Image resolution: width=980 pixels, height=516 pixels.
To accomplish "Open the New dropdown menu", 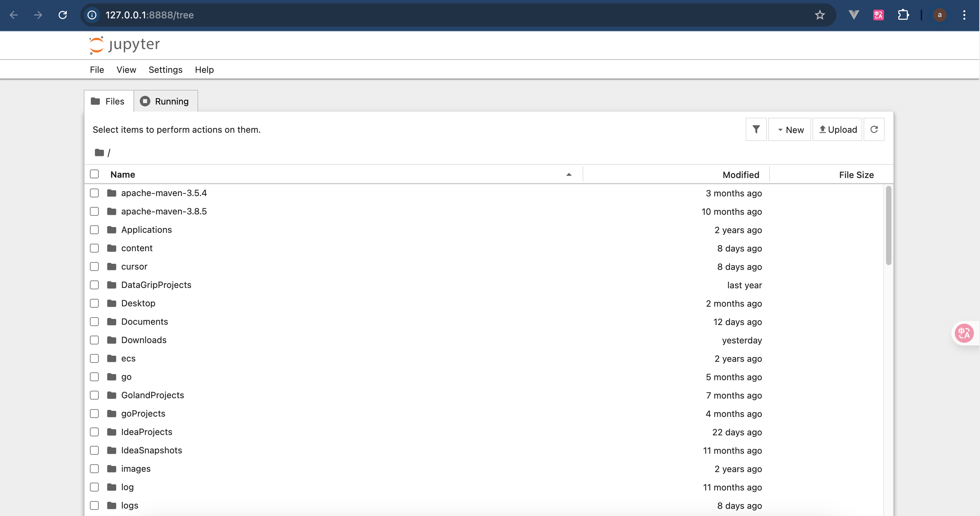I will click(x=790, y=130).
